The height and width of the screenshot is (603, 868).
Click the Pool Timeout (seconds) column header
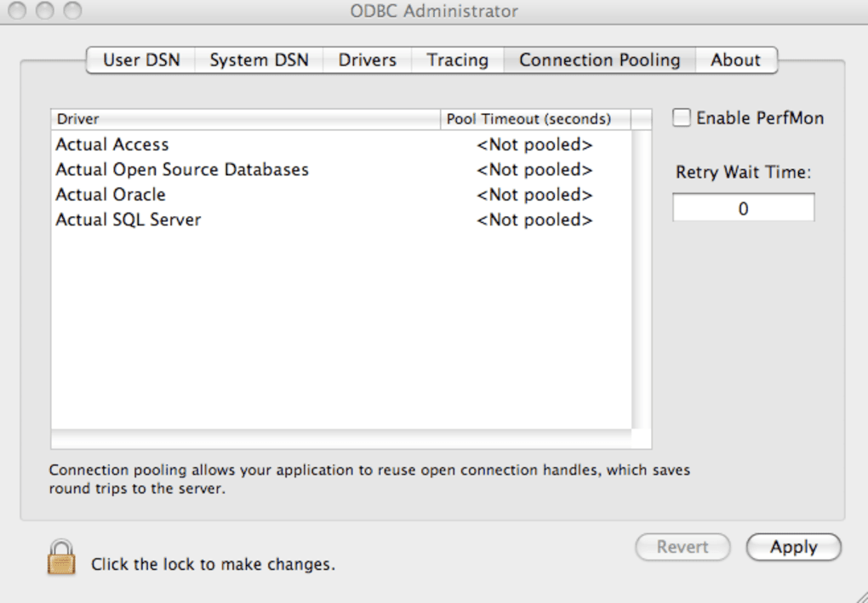(x=528, y=119)
